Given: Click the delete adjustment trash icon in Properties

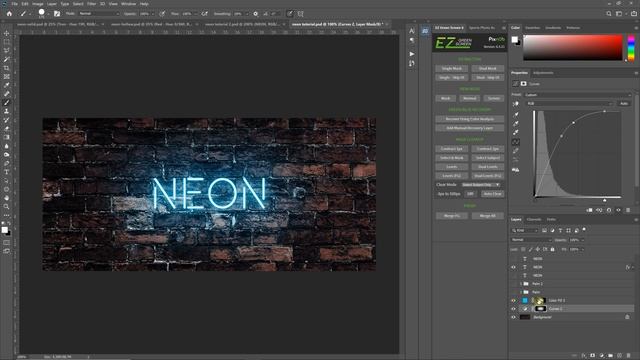Looking at the screenshot, I should [628, 210].
